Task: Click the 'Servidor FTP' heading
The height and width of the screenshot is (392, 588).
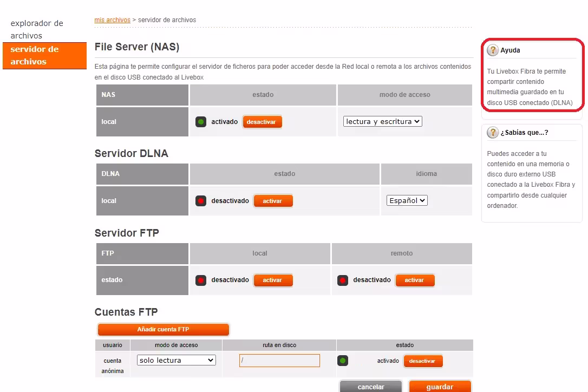Action: click(x=127, y=233)
